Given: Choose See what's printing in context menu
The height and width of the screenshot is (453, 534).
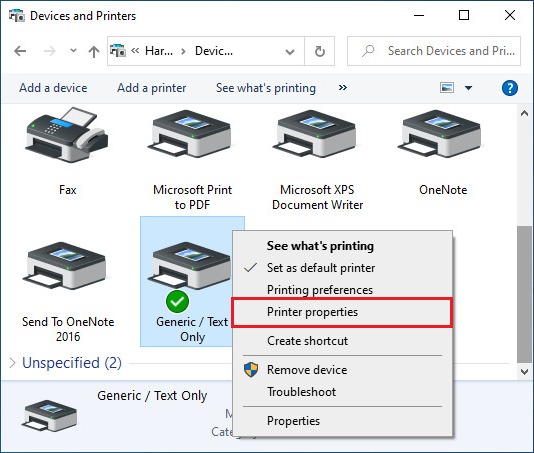Looking at the screenshot, I should (x=342, y=246).
